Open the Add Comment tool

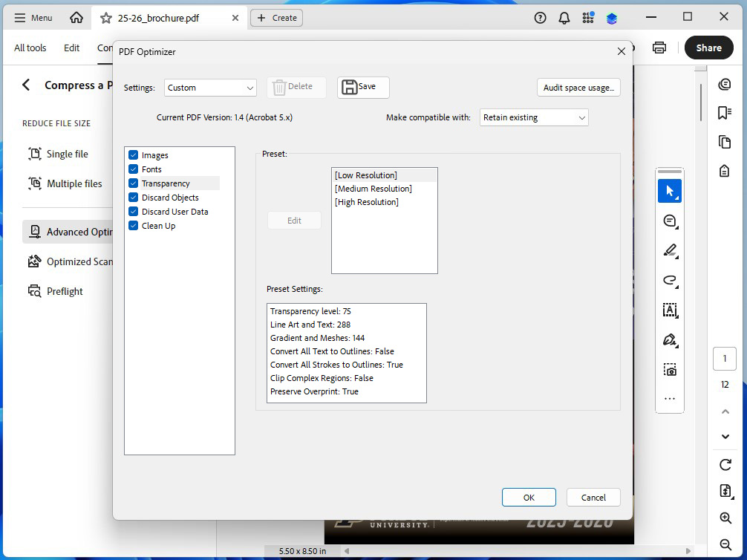(x=670, y=221)
